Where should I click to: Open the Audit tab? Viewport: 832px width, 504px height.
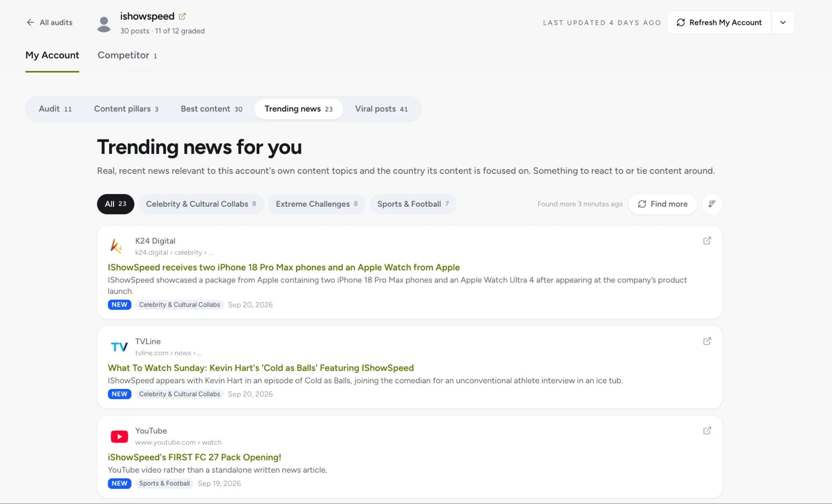click(55, 109)
